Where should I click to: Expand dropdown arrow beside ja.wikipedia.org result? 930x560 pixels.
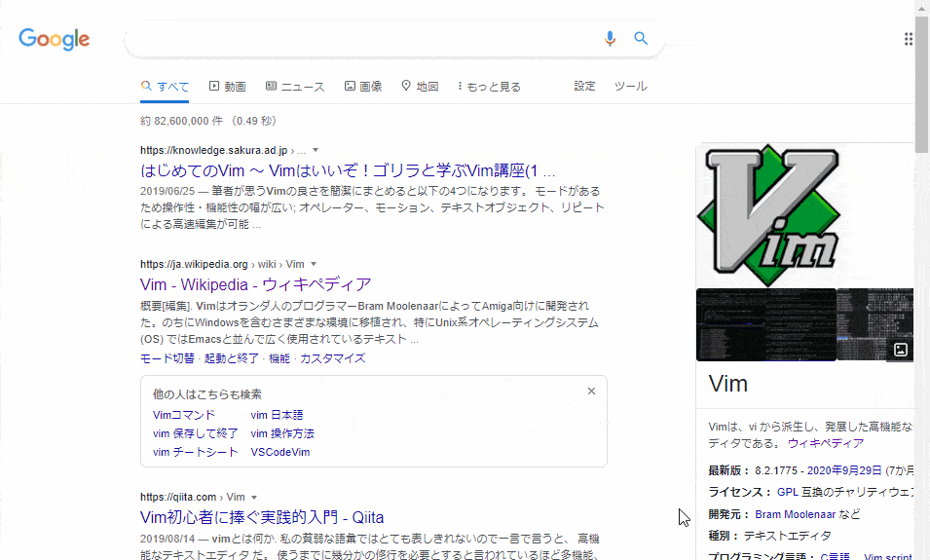coord(314,264)
